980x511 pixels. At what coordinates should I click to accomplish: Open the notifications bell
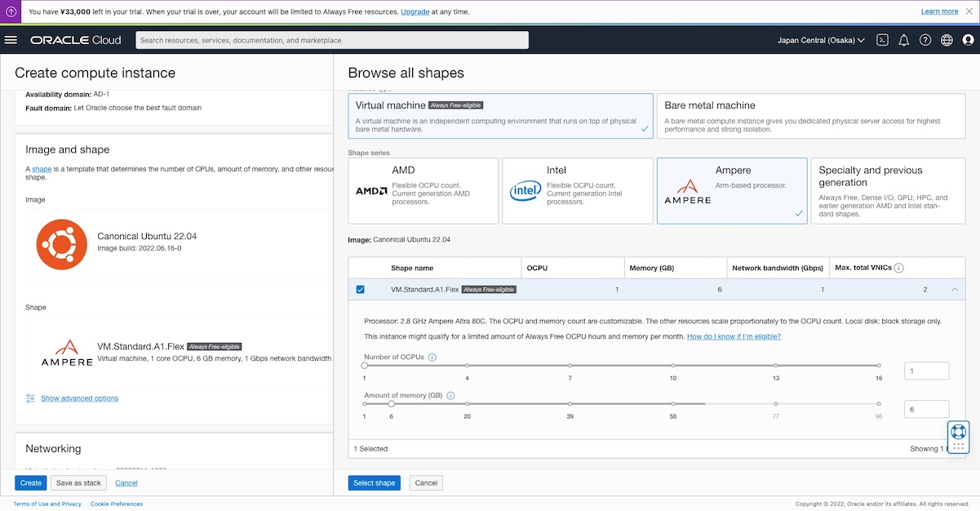[x=903, y=40]
